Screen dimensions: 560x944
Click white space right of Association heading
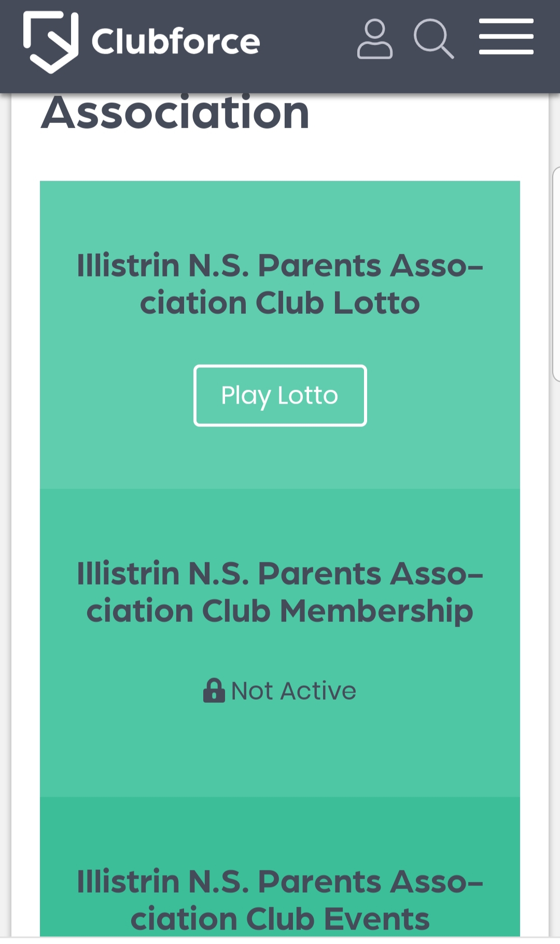coord(425,119)
